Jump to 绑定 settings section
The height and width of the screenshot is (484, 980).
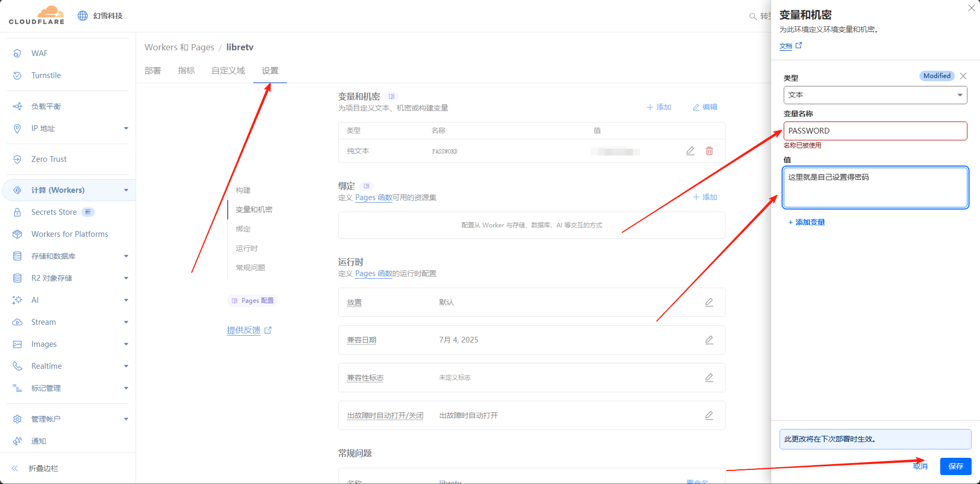click(x=243, y=229)
